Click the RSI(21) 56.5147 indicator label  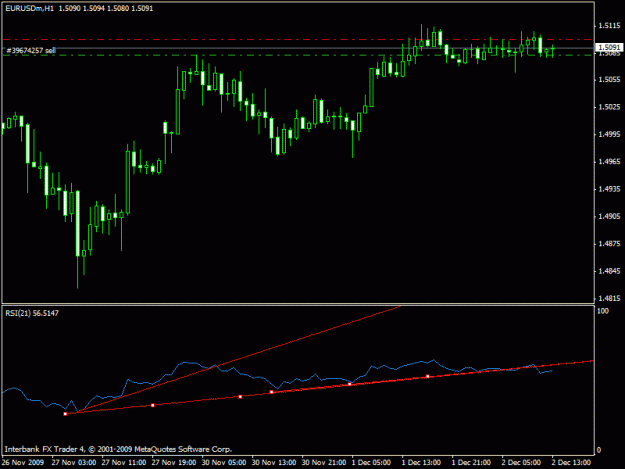[32, 313]
